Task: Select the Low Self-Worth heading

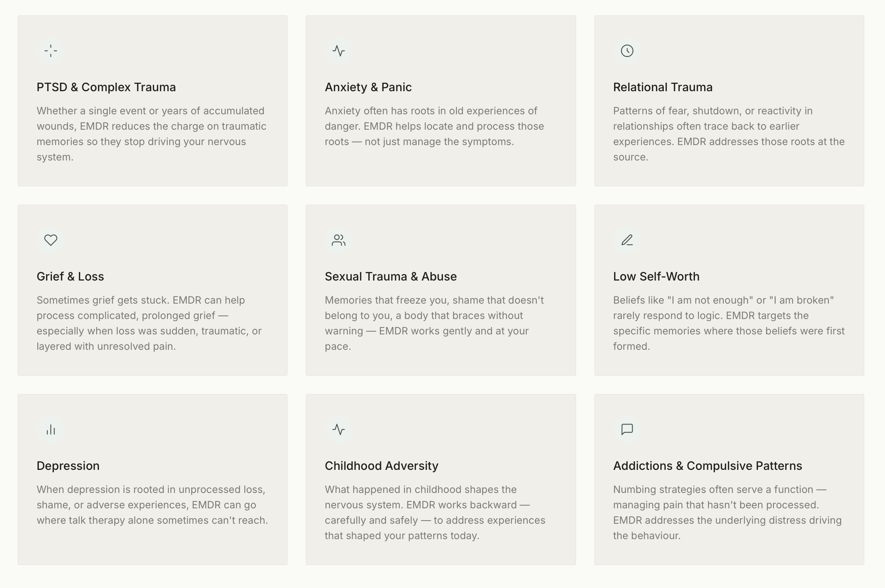Action: click(x=656, y=277)
